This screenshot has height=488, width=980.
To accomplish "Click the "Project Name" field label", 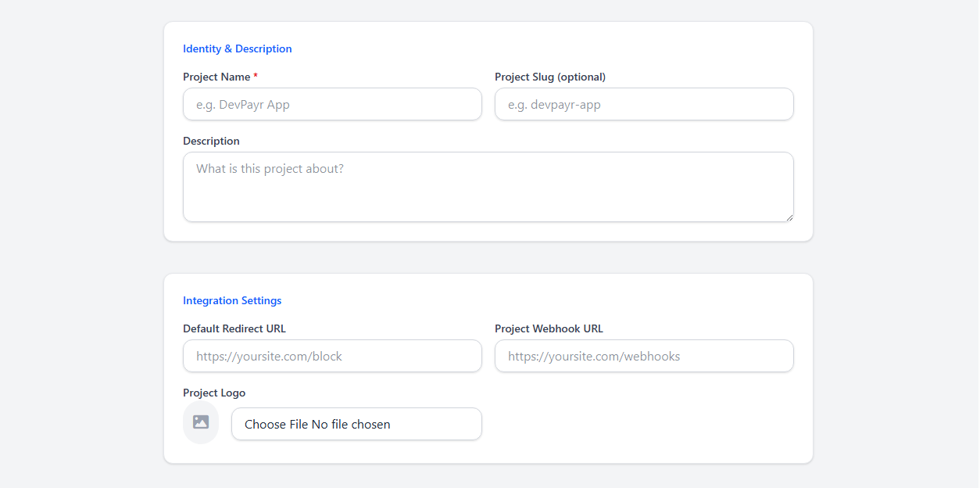I will (216, 77).
